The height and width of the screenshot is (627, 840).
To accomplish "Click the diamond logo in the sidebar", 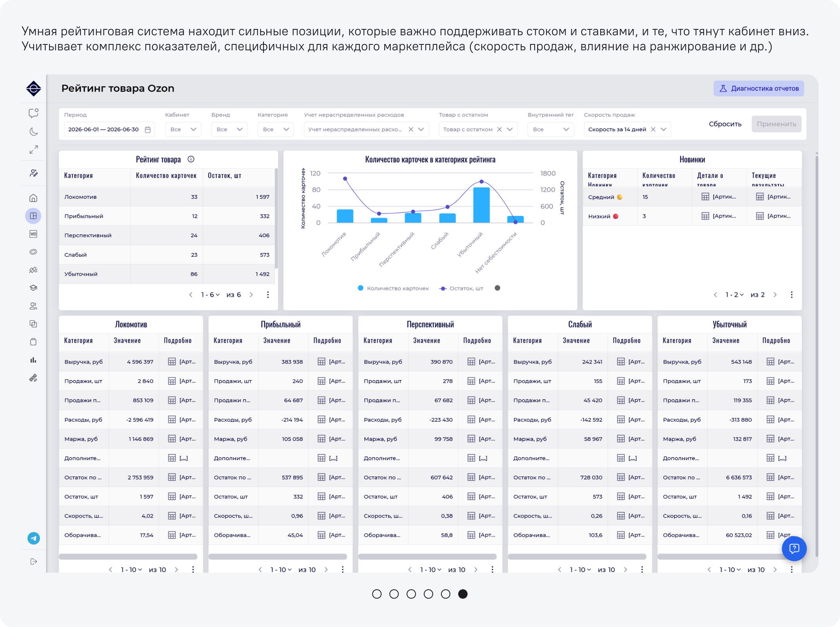I will point(34,88).
